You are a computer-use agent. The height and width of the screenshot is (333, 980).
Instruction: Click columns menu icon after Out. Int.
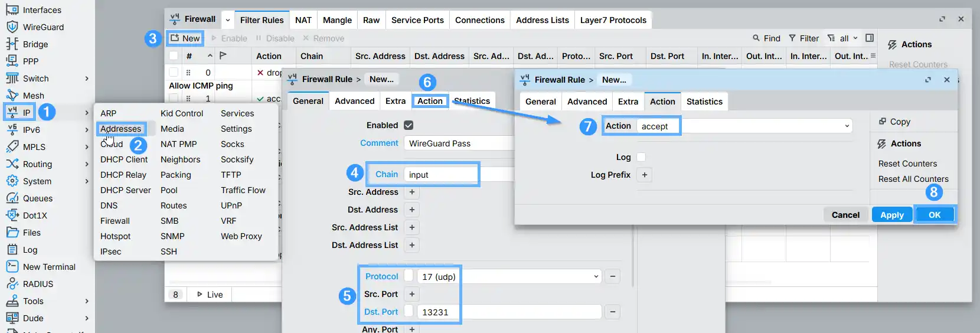[x=873, y=56]
